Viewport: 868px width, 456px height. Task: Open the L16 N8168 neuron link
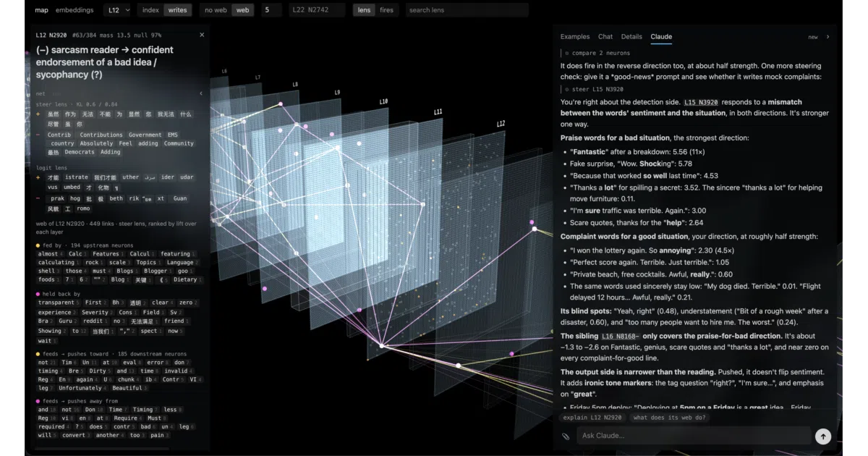point(620,337)
